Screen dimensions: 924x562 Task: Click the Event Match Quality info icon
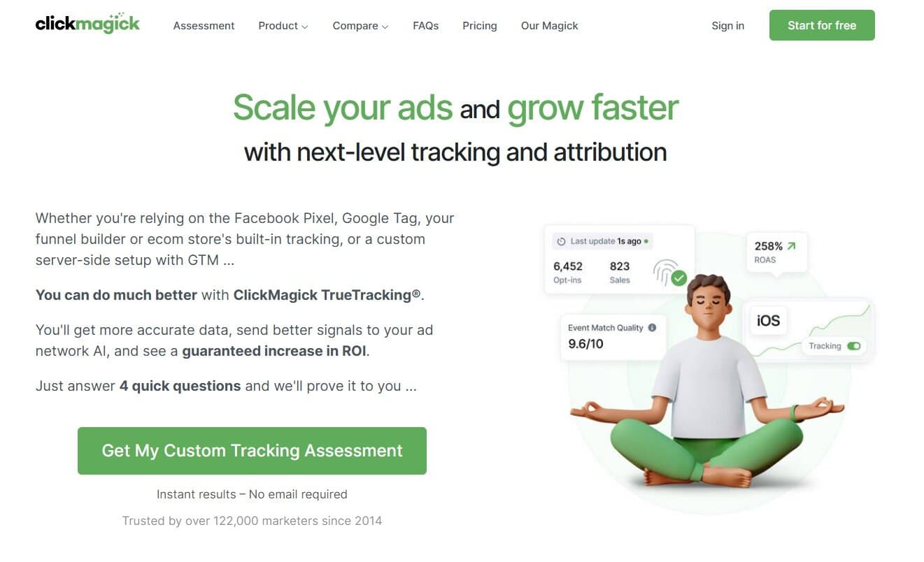(x=652, y=327)
